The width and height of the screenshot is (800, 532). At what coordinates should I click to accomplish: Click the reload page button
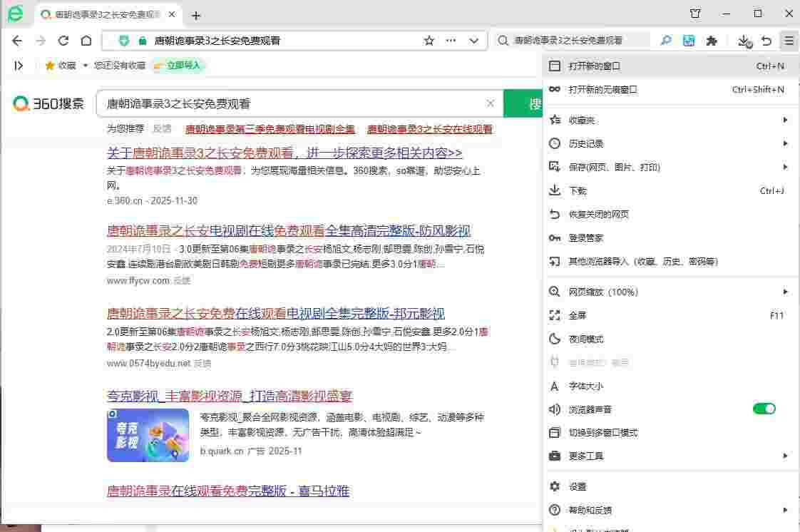pyautogui.click(x=63, y=41)
